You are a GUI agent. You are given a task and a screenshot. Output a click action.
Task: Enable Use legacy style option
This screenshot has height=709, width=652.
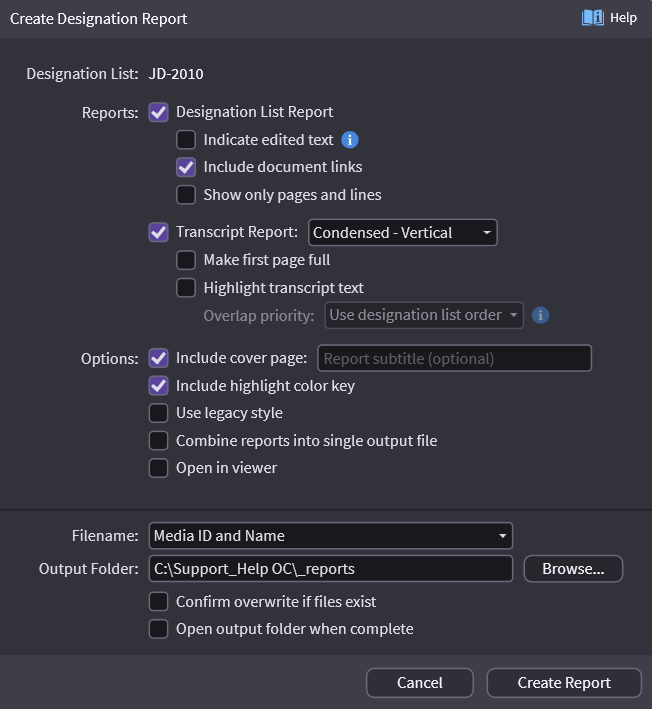pyautogui.click(x=158, y=413)
